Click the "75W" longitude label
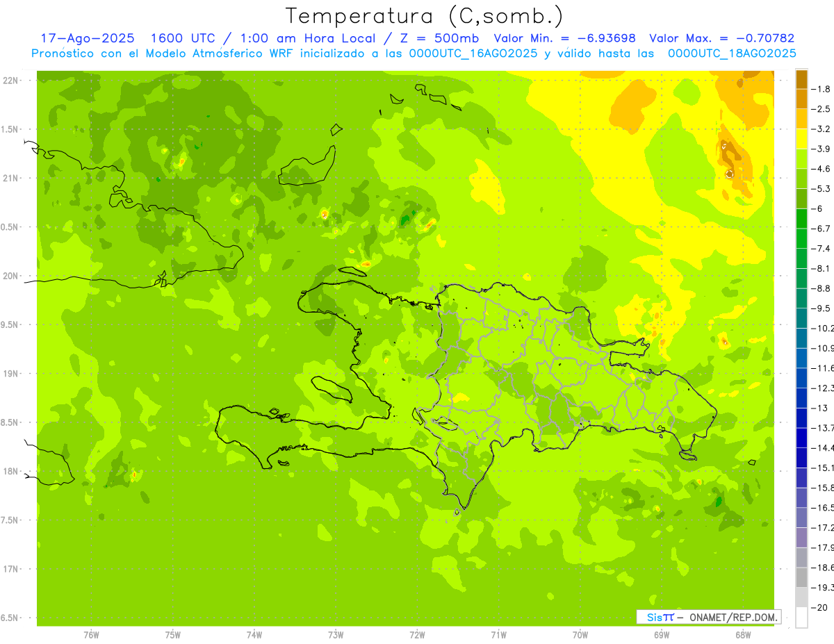 173,636
